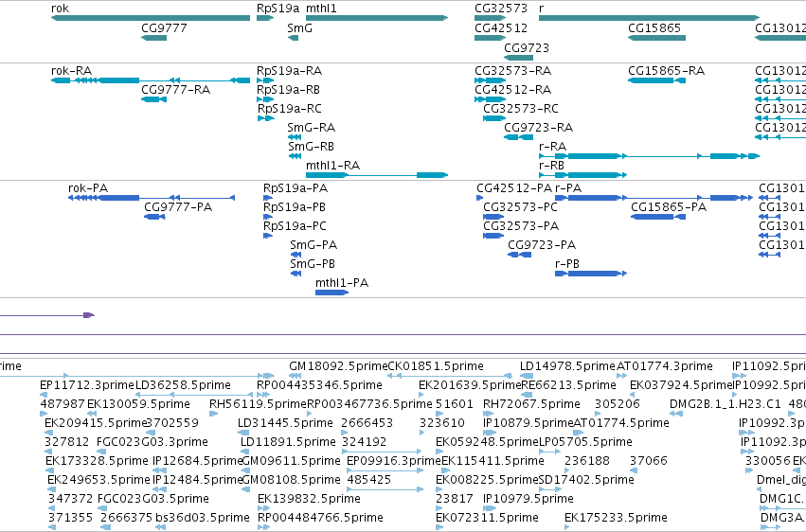Select the rok gene arrow bar
The width and height of the screenshot is (806, 532).
[151, 18]
